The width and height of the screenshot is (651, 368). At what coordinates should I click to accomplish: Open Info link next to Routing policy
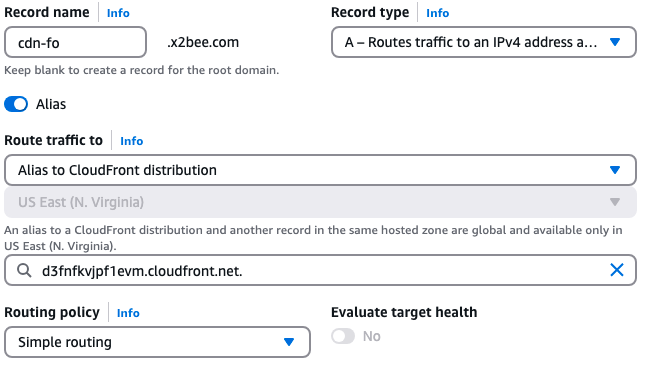click(128, 313)
